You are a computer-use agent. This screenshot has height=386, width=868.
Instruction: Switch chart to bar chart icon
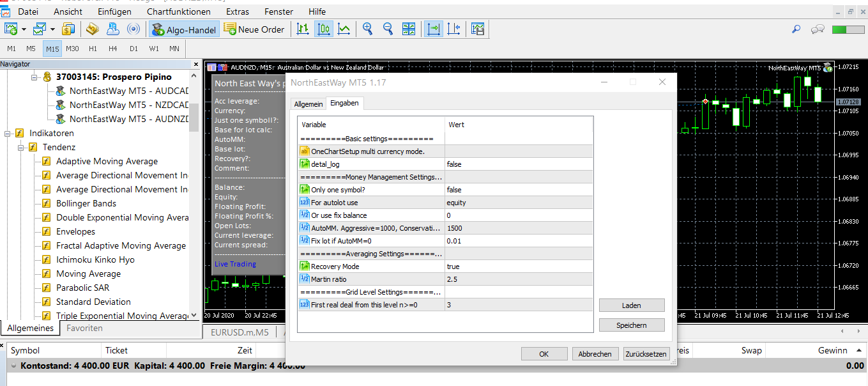tap(303, 29)
